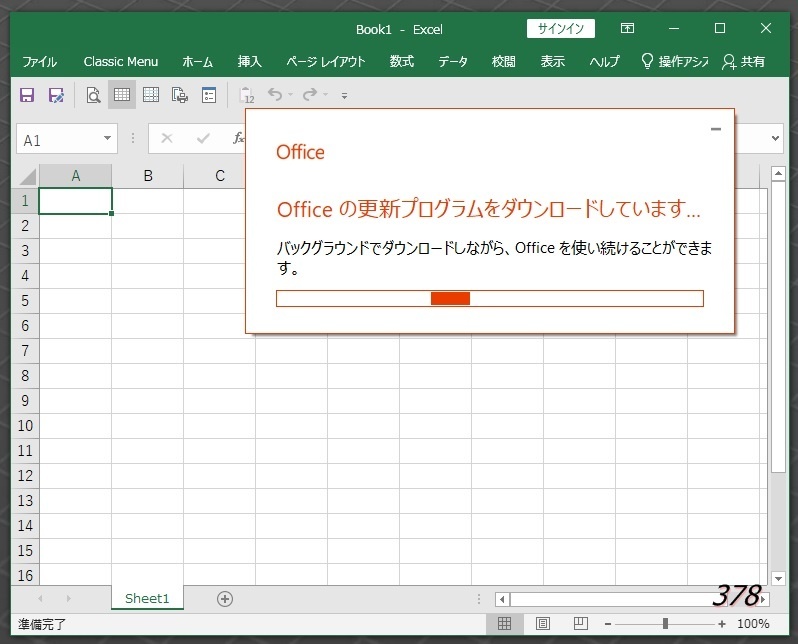Click the 100% zoom level text
The width and height of the screenshot is (798, 644).
(753, 624)
